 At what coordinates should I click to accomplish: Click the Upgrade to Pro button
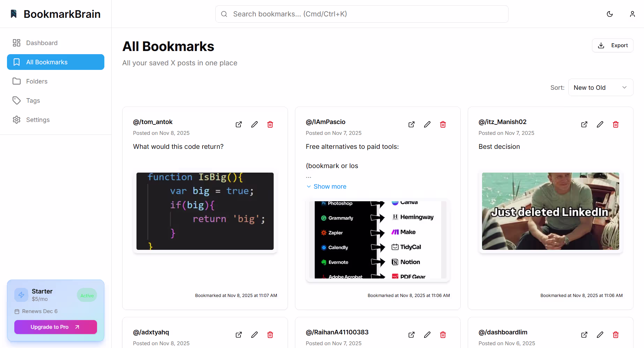coord(55,327)
